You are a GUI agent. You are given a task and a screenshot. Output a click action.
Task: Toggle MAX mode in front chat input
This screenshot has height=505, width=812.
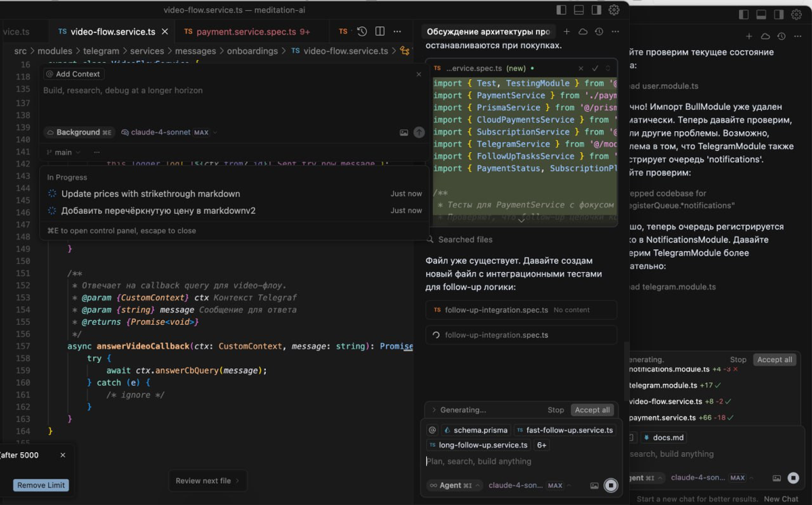pyautogui.click(x=555, y=485)
